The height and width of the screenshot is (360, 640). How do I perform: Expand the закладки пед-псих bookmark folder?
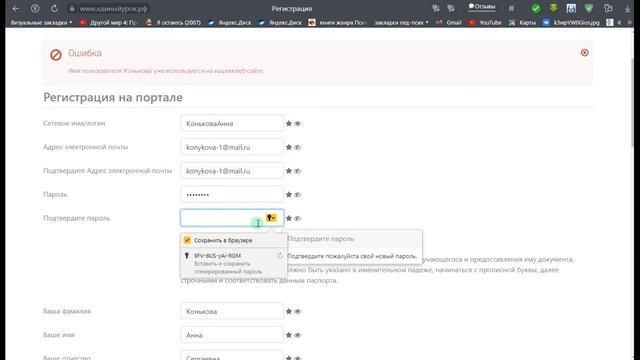pyautogui.click(x=401, y=22)
